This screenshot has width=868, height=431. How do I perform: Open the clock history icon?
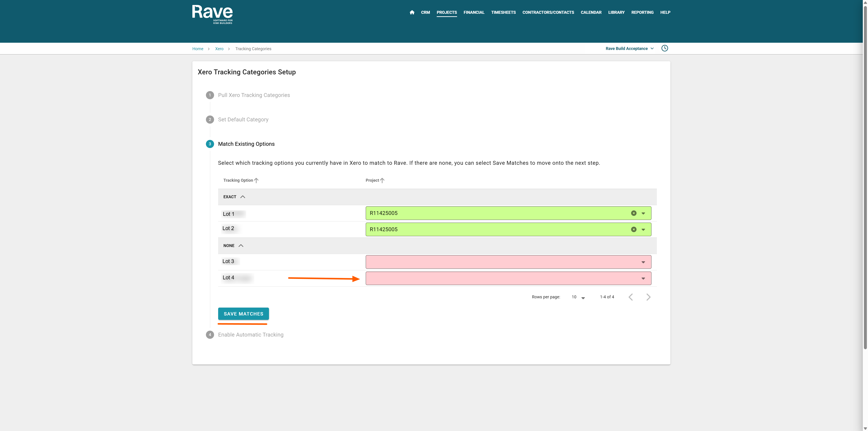[665, 48]
